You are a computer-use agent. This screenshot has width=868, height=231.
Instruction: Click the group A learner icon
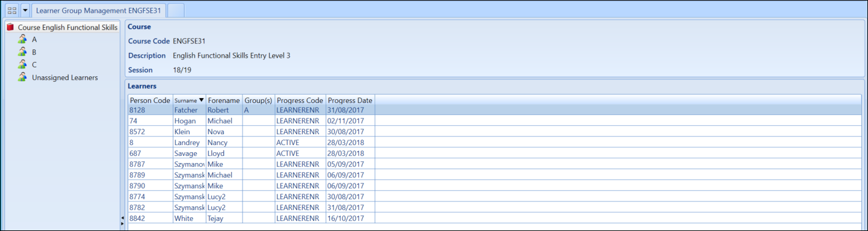23,39
